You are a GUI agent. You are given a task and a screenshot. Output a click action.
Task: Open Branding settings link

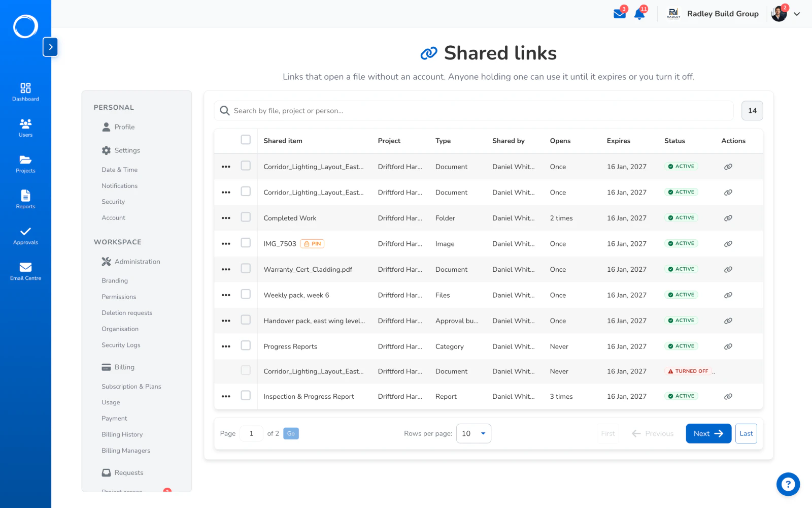click(x=115, y=280)
